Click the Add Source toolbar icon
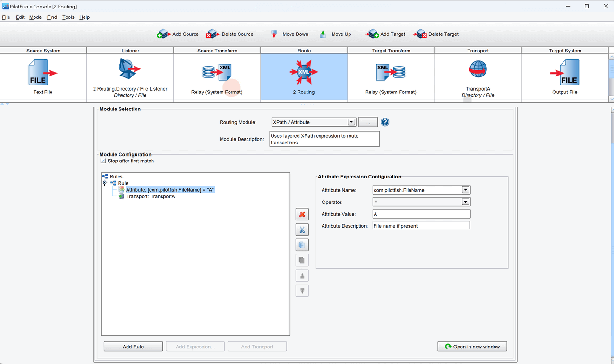This screenshot has height=364, width=614. click(163, 34)
